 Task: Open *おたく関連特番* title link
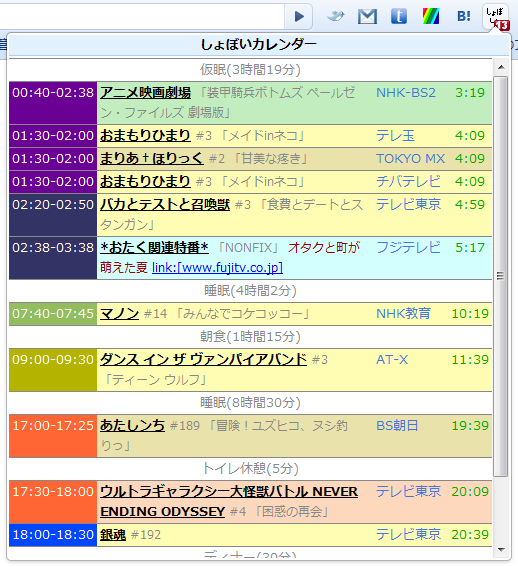[x=154, y=248]
